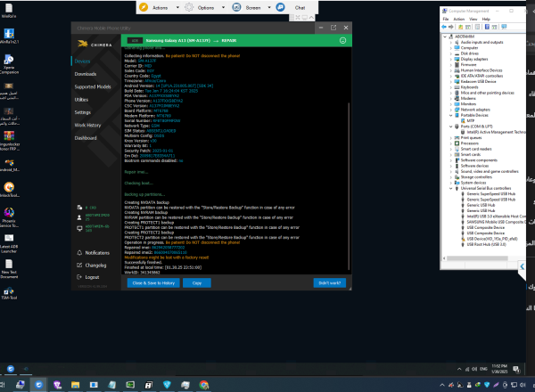Screen dimensions: 535x392
Task: Click the Up folder icon in Computer Management toolbar
Action: click(x=461, y=27)
